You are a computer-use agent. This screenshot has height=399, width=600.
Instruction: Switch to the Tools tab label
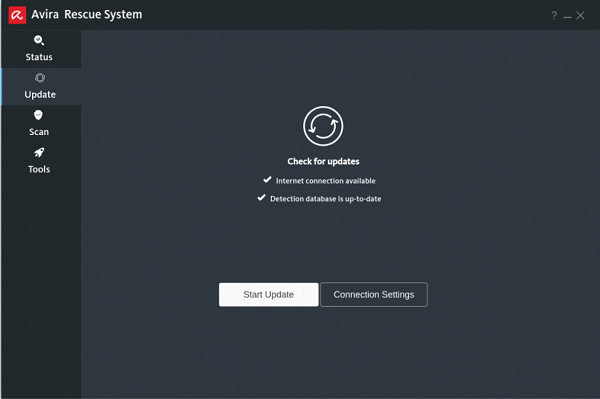pos(39,169)
